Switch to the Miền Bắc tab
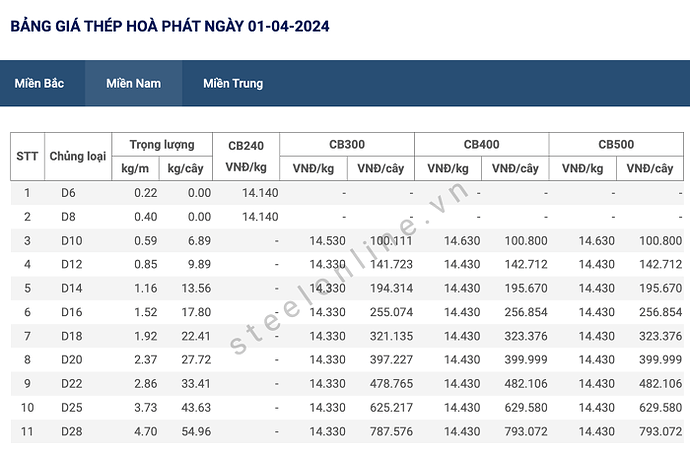 click(39, 83)
